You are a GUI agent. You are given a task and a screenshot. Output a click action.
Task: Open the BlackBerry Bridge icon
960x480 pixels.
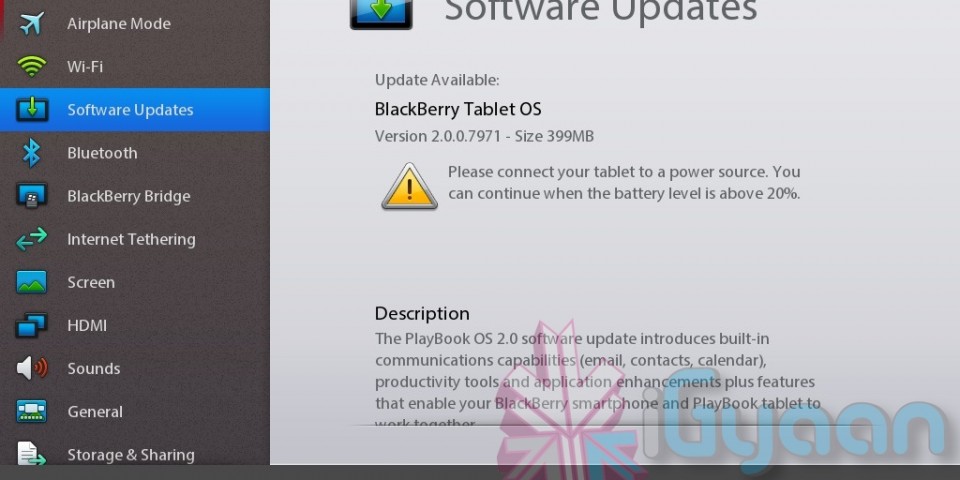tap(32, 196)
